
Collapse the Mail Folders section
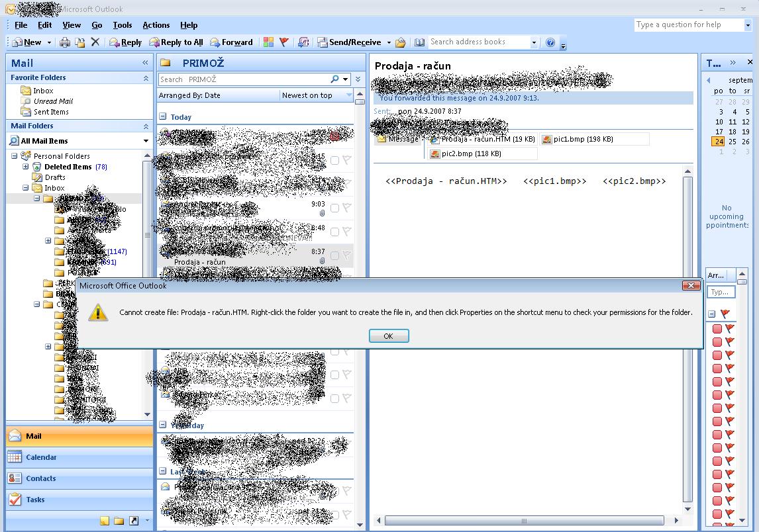pyautogui.click(x=146, y=126)
